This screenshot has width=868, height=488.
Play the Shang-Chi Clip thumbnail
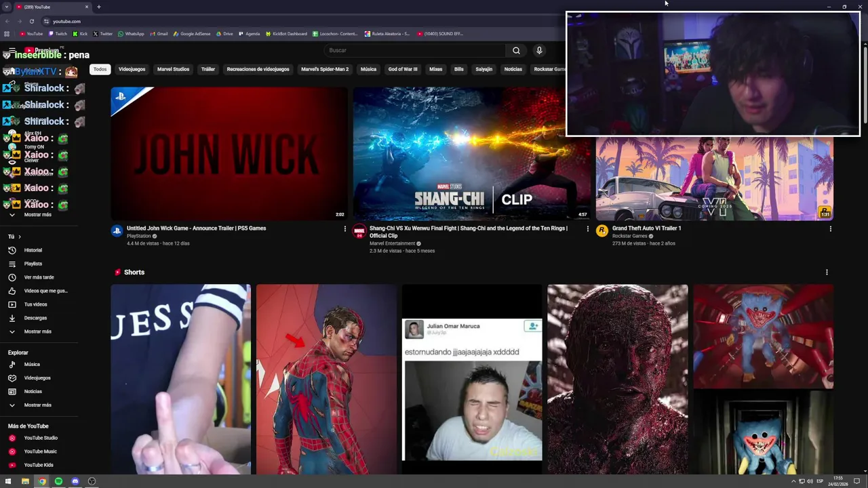coord(472,154)
